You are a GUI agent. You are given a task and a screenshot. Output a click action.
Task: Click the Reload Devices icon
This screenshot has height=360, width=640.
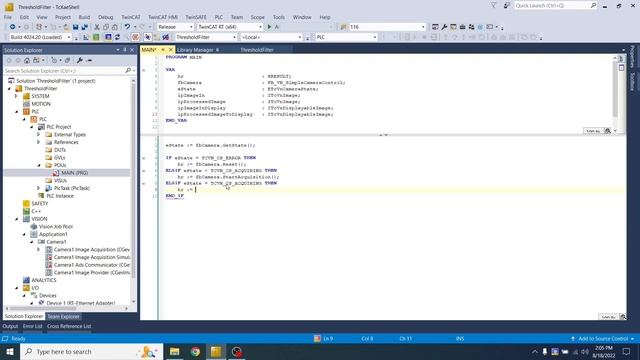(117, 37)
